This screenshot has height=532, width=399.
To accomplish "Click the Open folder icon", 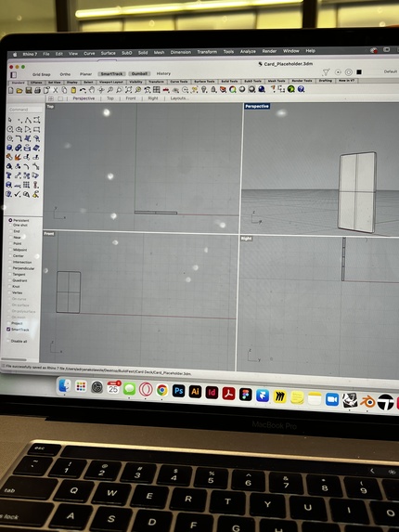I will [19, 90].
